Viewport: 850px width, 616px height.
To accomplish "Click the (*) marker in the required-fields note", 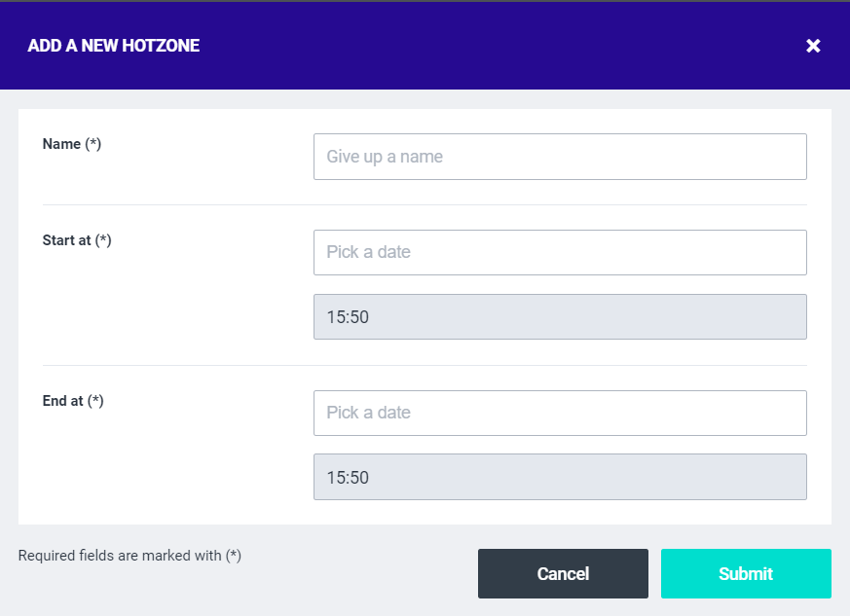I will 234,556.
